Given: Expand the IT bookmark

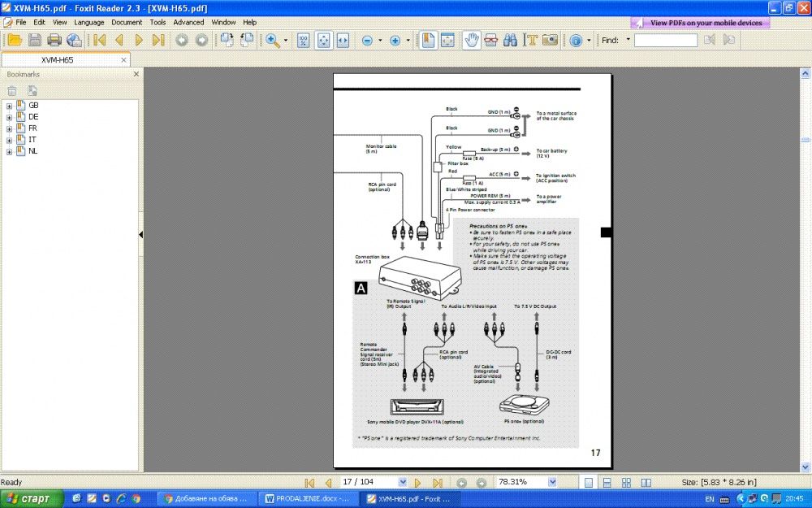Looking at the screenshot, I should (x=9, y=140).
